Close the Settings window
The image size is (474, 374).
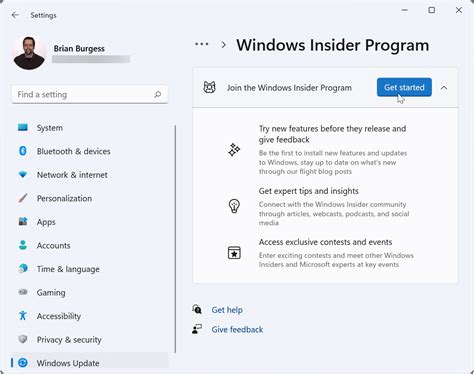coord(459,10)
